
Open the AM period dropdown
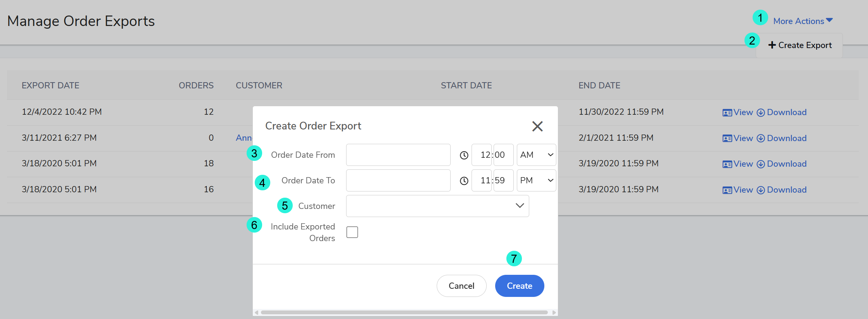[536, 155]
